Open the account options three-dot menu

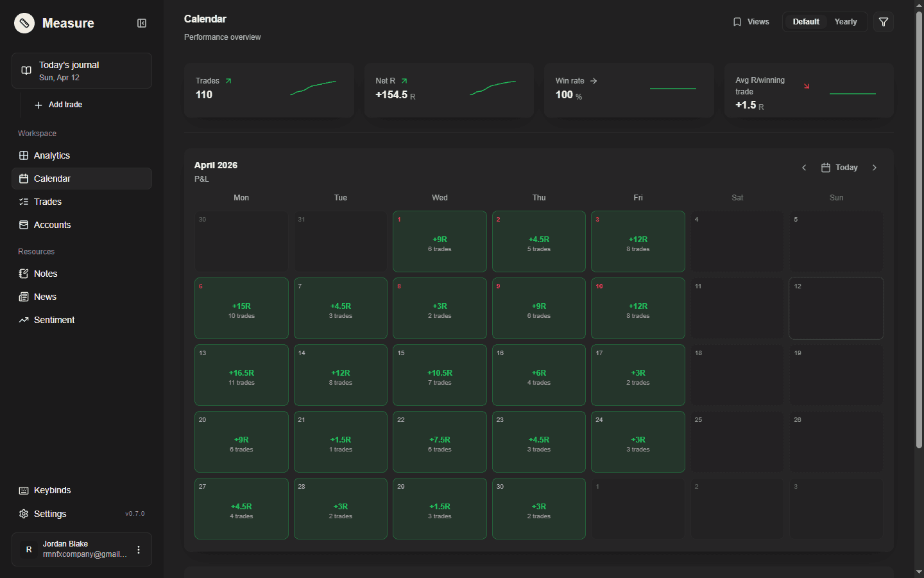click(x=138, y=549)
